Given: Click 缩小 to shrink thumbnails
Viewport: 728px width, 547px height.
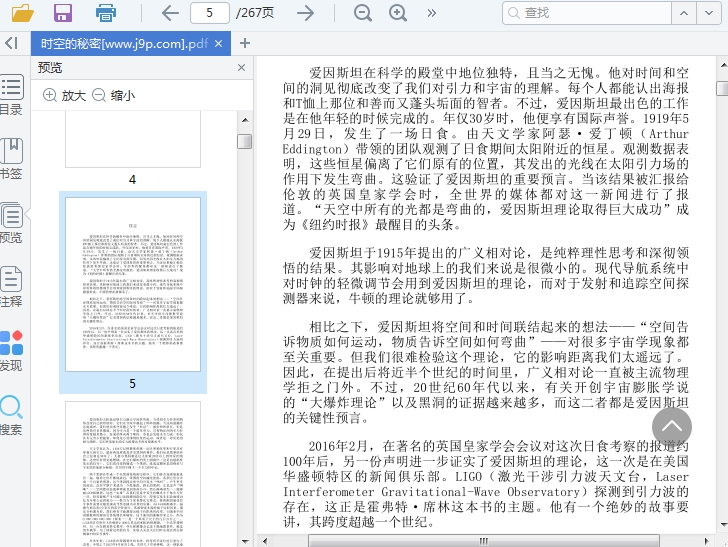Looking at the screenshot, I should click(x=113, y=96).
